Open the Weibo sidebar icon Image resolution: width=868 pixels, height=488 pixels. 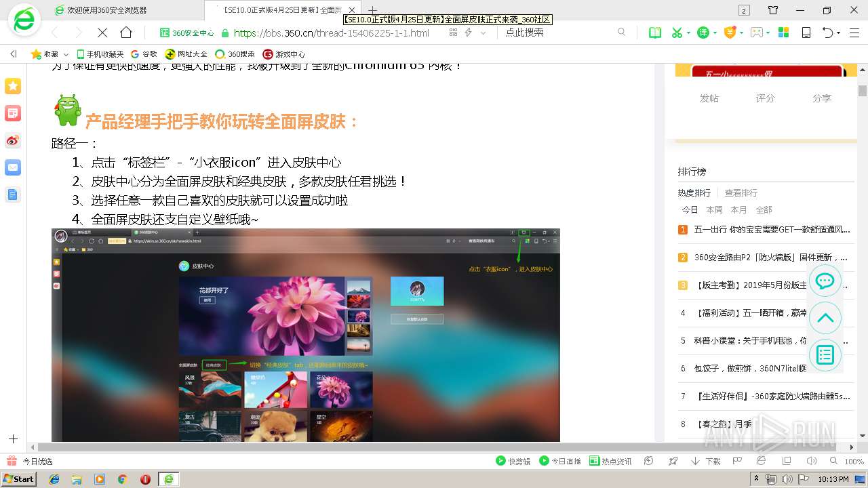(13, 140)
